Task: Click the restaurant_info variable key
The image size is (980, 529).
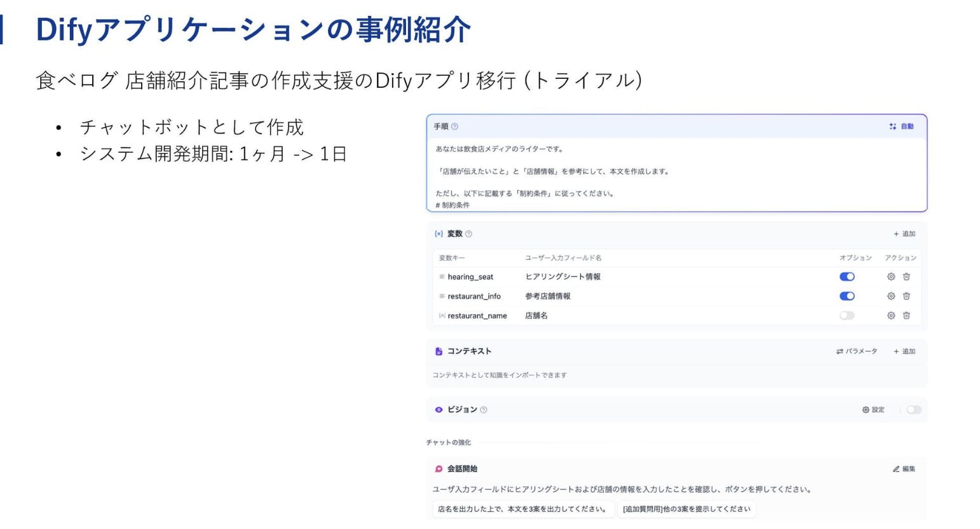Action: [474, 297]
